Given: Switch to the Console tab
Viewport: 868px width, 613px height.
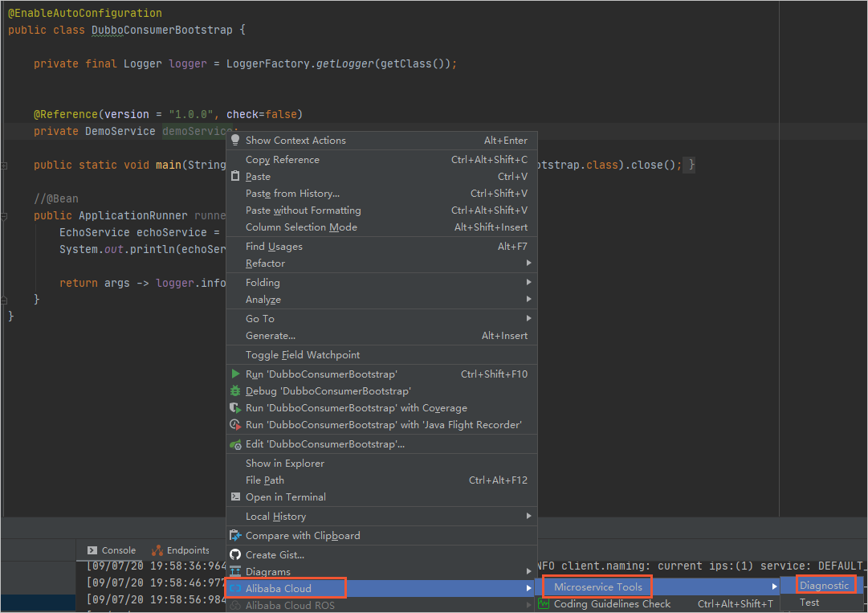Looking at the screenshot, I should coord(112,550).
